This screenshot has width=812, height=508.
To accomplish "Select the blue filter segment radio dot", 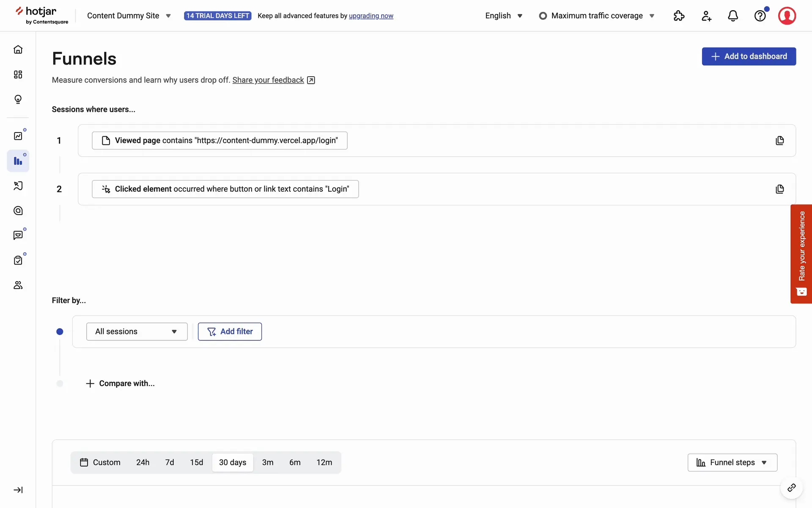I will (x=60, y=331).
